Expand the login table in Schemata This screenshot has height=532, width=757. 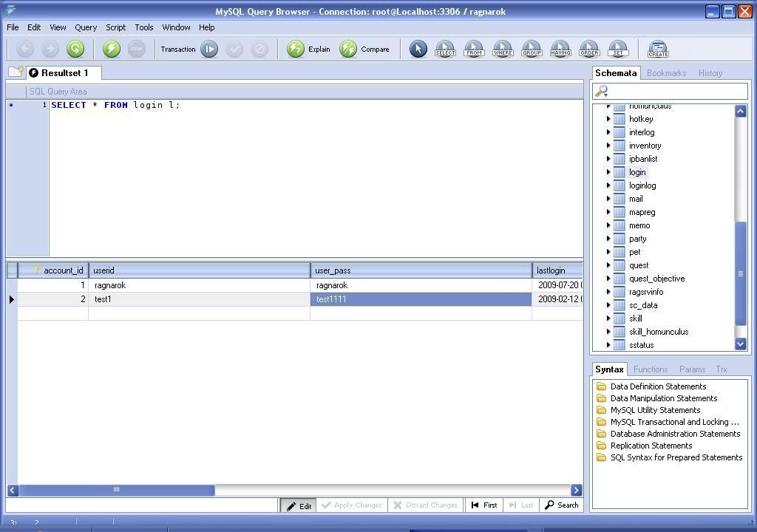click(608, 172)
